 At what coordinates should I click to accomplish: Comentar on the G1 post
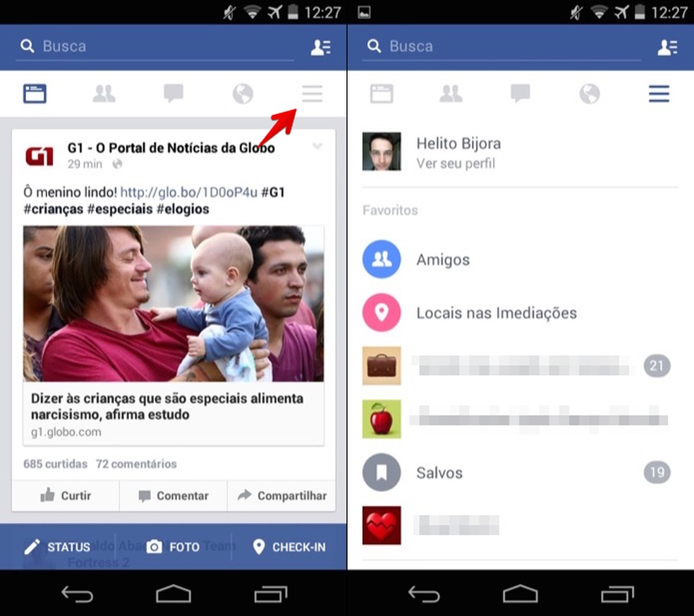[173, 495]
